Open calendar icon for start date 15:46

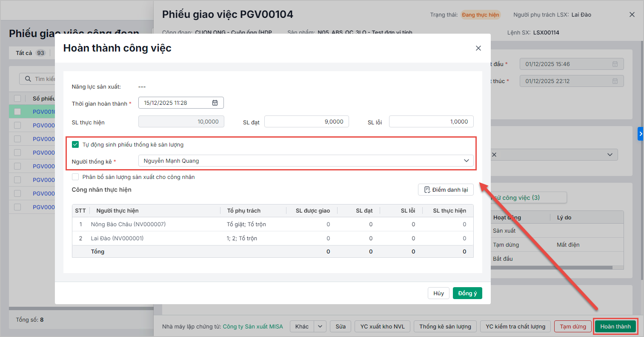pos(615,64)
